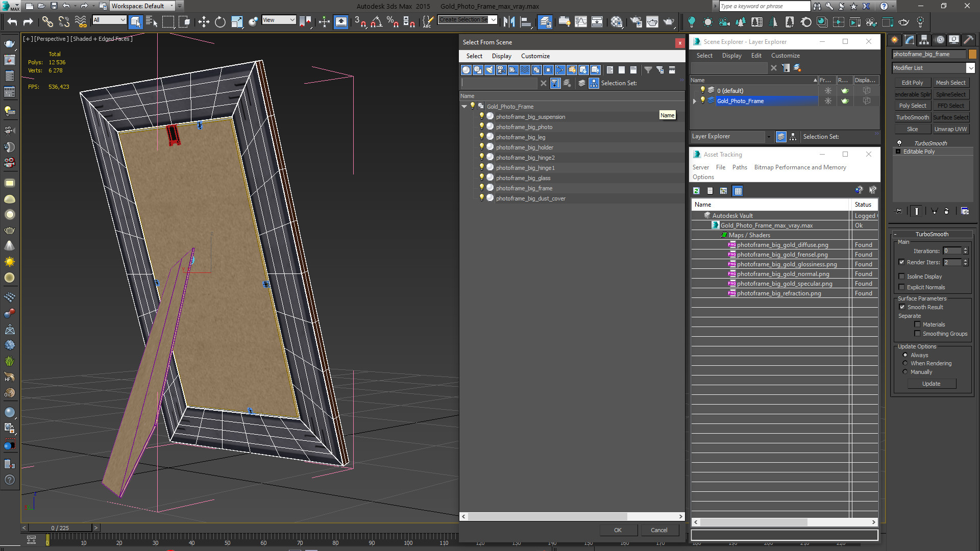Viewport: 980px width, 551px height.
Task: Click the Render Production teapot icon
Action: (669, 21)
